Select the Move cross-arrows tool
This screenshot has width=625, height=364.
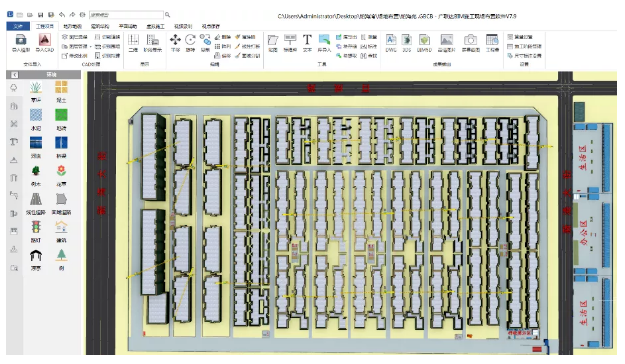point(175,40)
